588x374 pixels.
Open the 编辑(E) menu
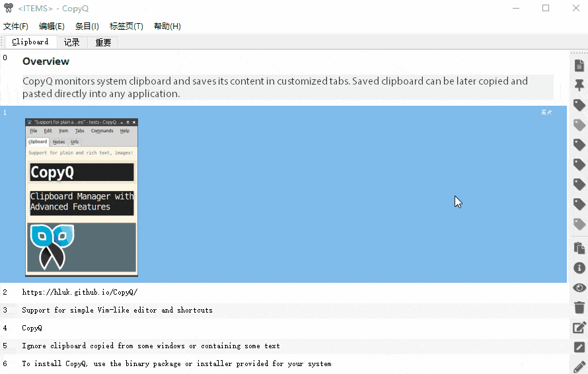pyautogui.click(x=52, y=26)
